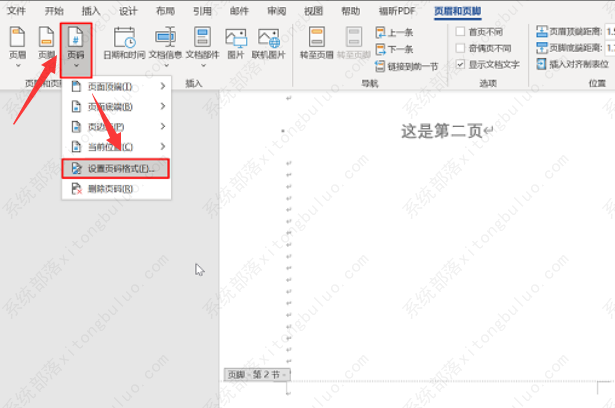615x408 pixels.
Task: Click the 页脚底端距离 value field
Action: [610, 48]
